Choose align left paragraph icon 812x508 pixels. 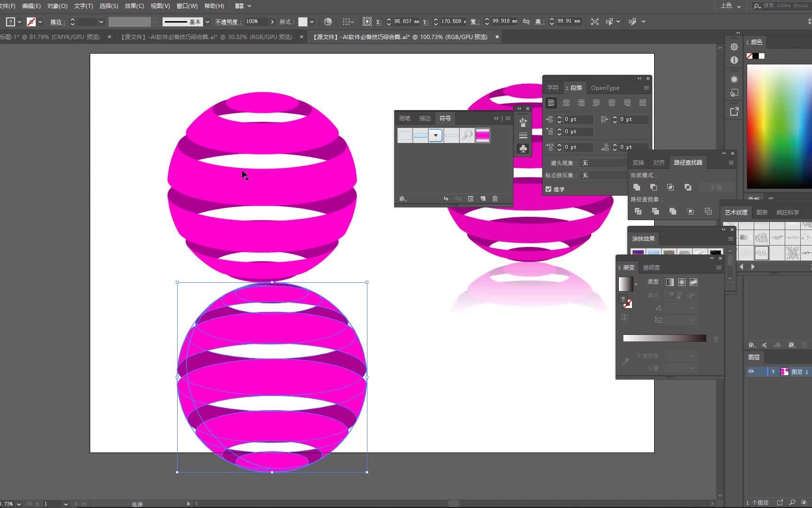[551, 103]
